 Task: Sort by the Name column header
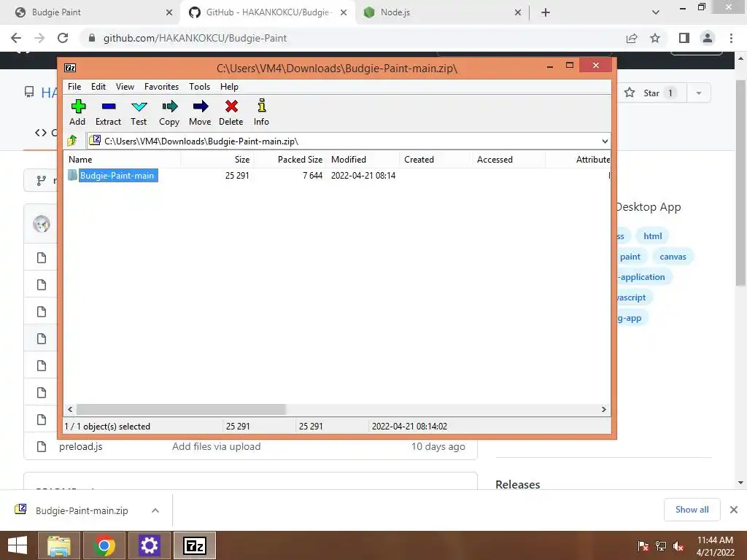(122, 160)
